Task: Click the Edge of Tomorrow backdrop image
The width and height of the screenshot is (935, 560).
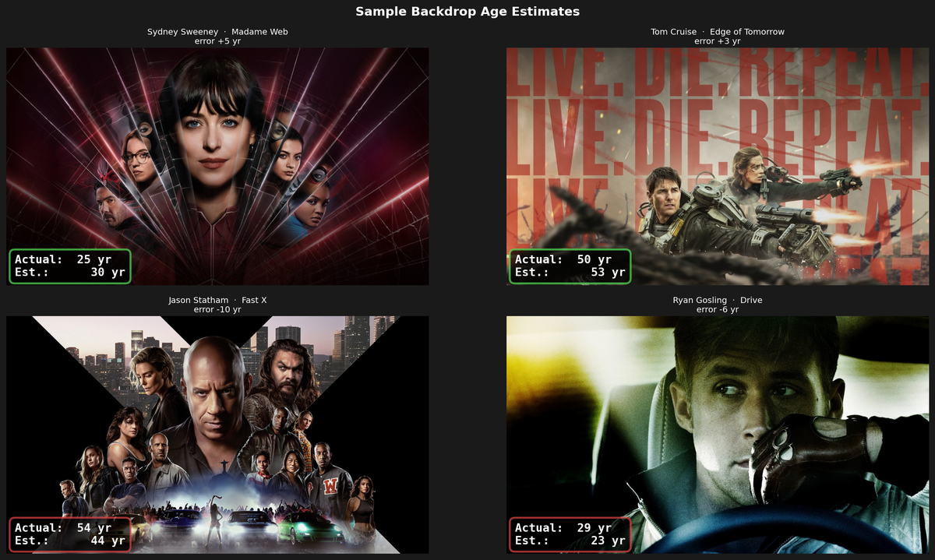Action: (x=718, y=167)
